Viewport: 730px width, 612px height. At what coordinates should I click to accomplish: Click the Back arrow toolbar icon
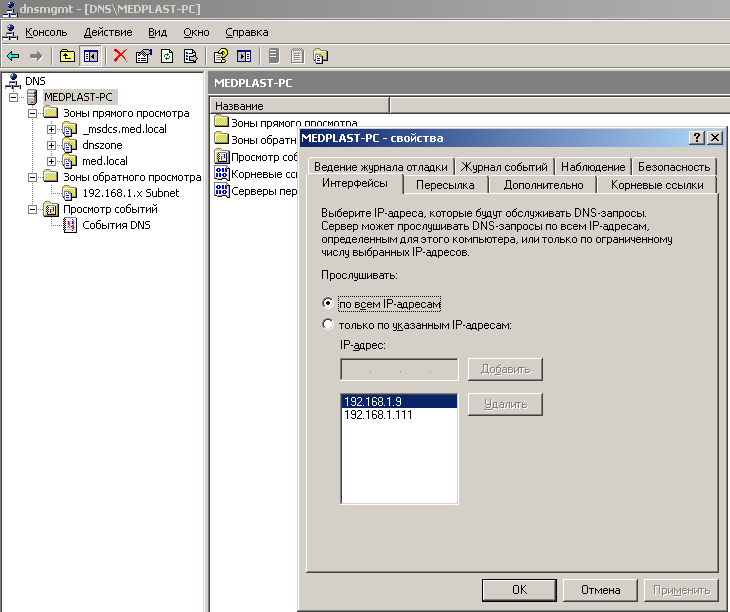13,56
